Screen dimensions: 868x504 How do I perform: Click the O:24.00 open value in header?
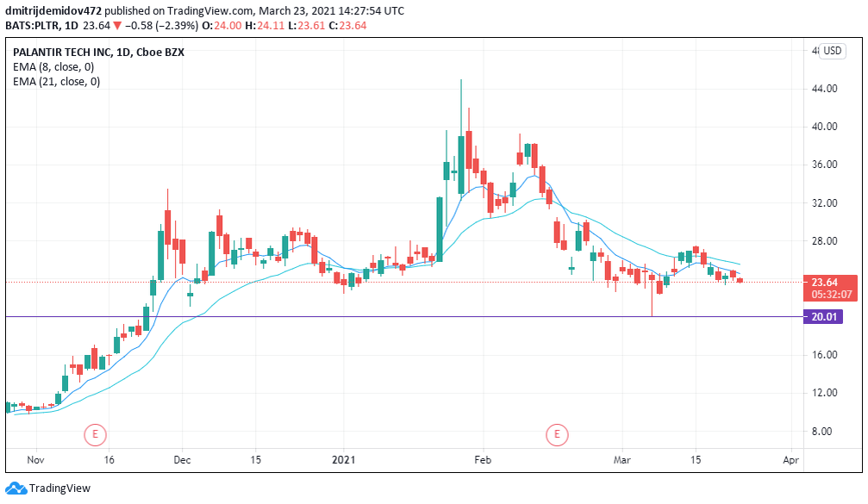point(222,26)
